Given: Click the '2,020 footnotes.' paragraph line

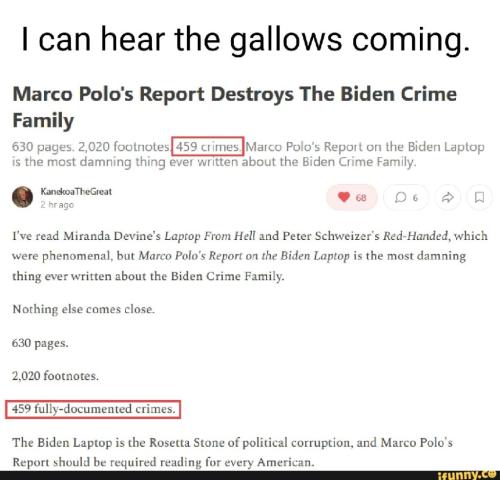Looking at the screenshot, I should tap(56, 376).
